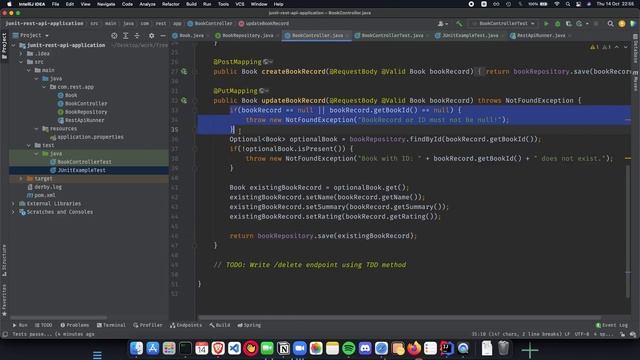Screen dimensions: 640x360
Task: Open Visual Studio Code from dock
Action: point(234,348)
